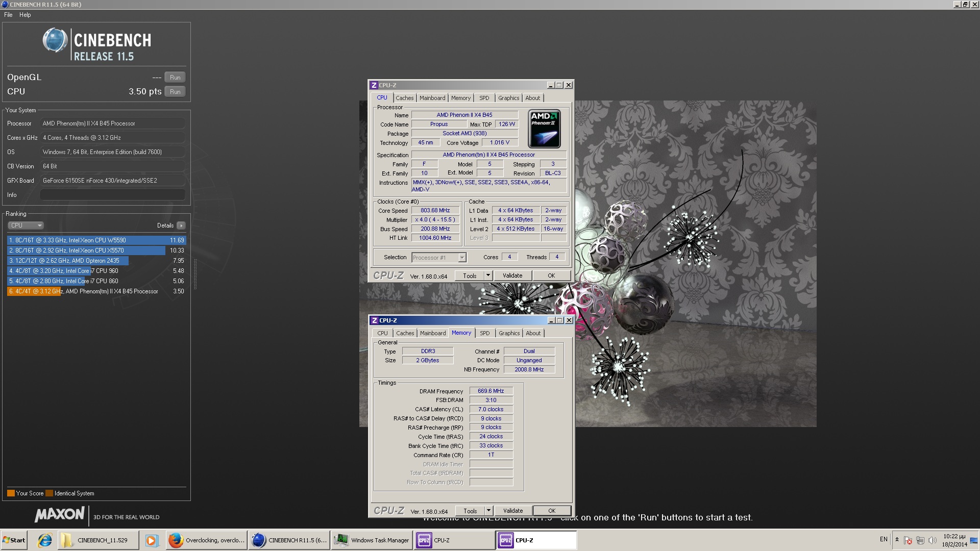Image resolution: width=980 pixels, height=551 pixels.
Task: Click OK in lower CPU-Z window
Action: [x=552, y=511]
